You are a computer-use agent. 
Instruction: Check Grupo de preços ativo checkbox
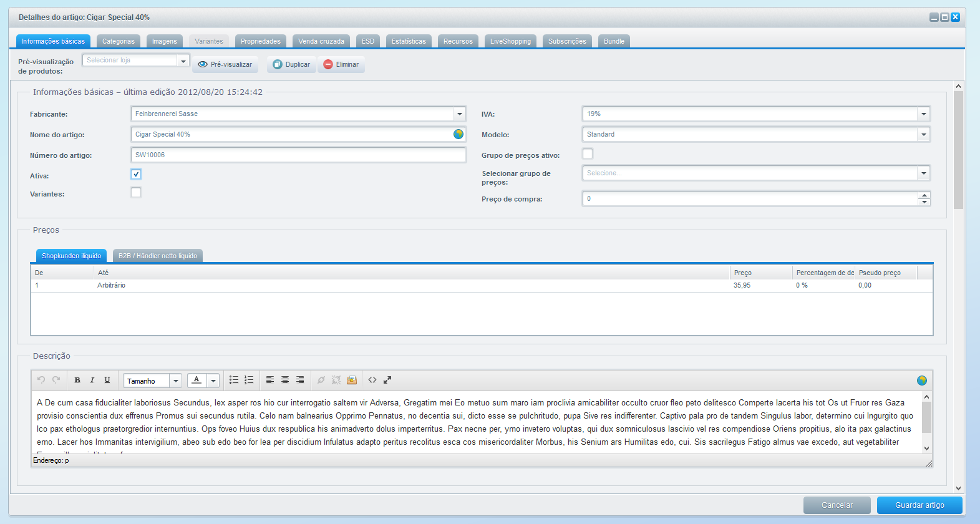(x=588, y=153)
